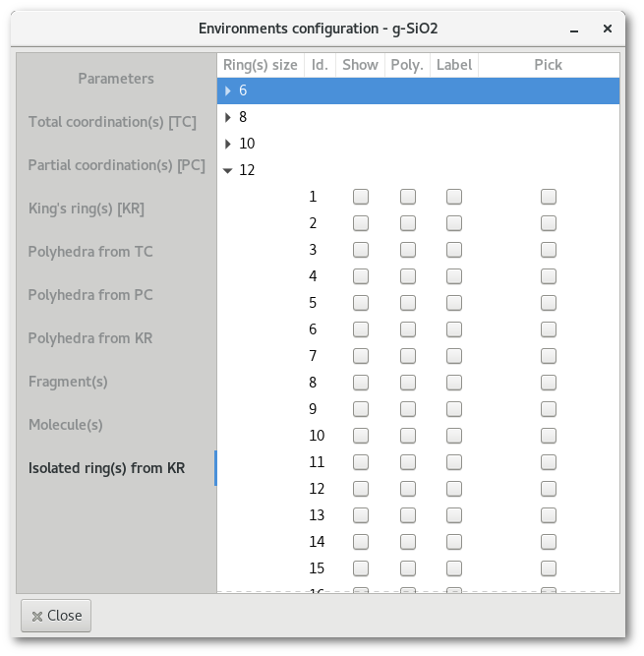
Task: Open the Fragment(s) tab
Action: coord(68,382)
